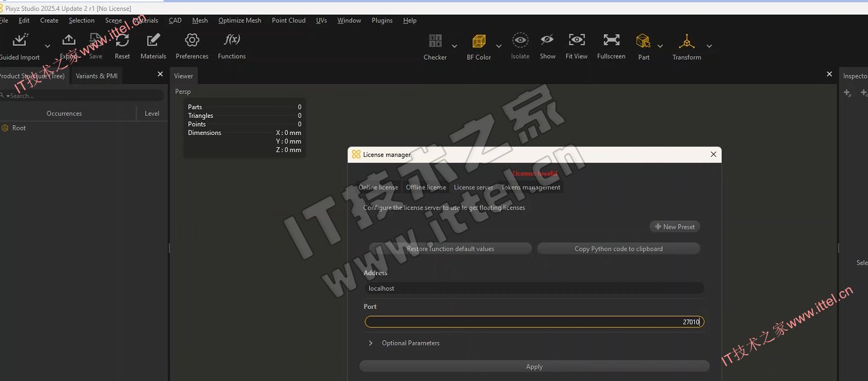Image resolution: width=868 pixels, height=381 pixels.
Task: Toggle Show visibility eye icon
Action: point(547,41)
